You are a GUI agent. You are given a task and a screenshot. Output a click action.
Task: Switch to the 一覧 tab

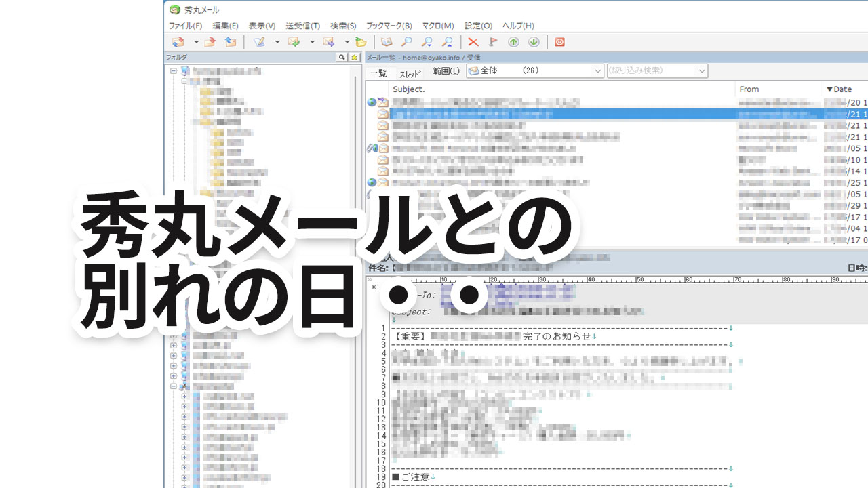pyautogui.click(x=378, y=73)
